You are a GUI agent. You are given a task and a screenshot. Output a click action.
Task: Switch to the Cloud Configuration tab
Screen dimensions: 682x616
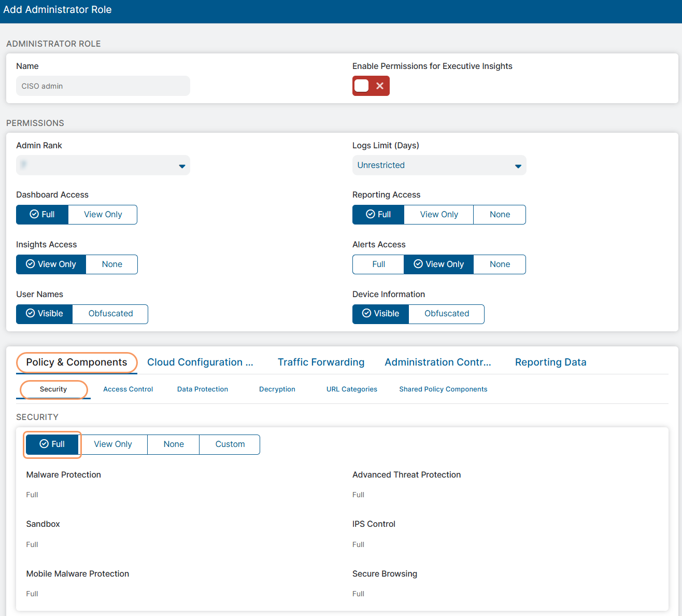200,362
